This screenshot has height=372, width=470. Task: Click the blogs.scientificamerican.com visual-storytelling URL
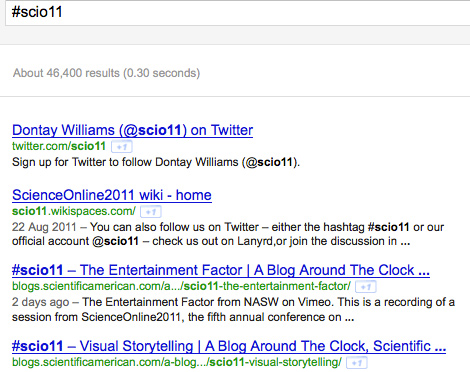(x=177, y=362)
